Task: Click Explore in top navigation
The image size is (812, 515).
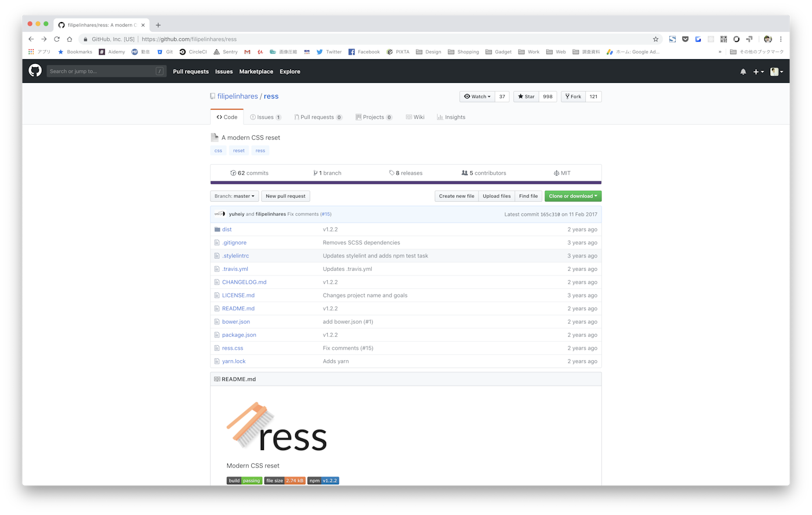Action: 290,72
